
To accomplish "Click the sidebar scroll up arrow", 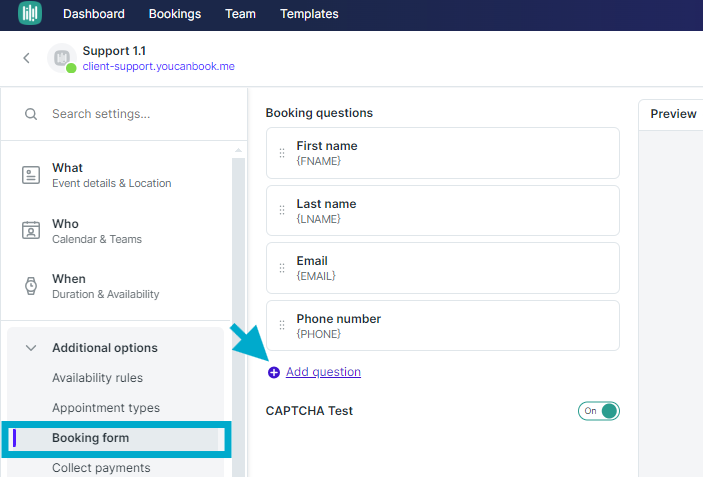I will pyautogui.click(x=239, y=151).
